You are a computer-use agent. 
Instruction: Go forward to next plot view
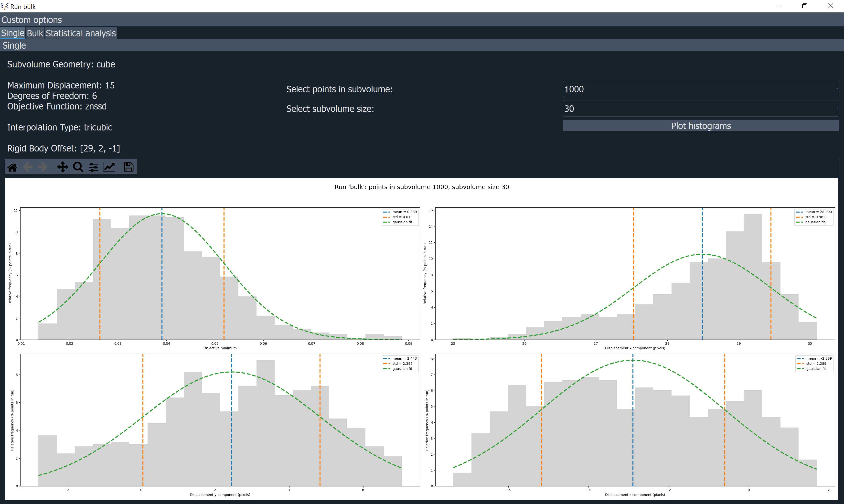point(43,167)
